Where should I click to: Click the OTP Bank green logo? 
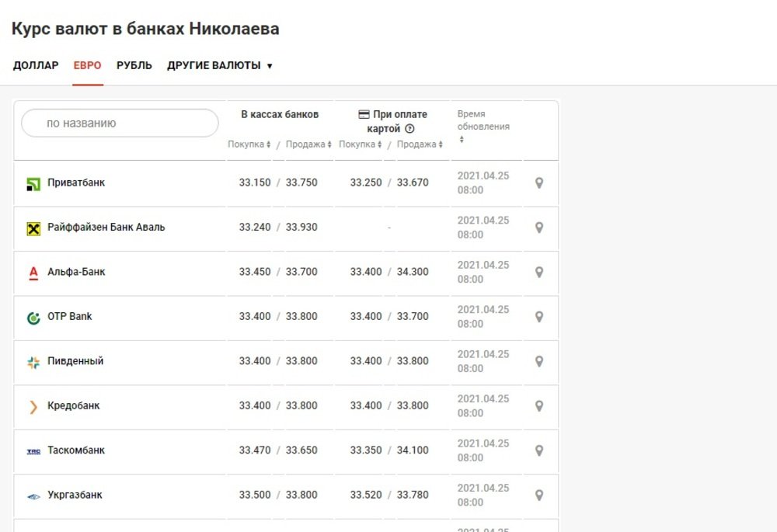[x=33, y=318]
